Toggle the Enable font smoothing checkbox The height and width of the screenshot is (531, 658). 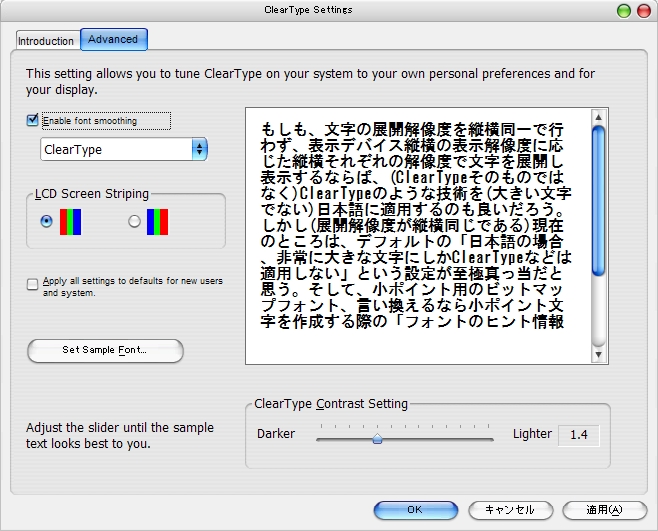click(33, 121)
